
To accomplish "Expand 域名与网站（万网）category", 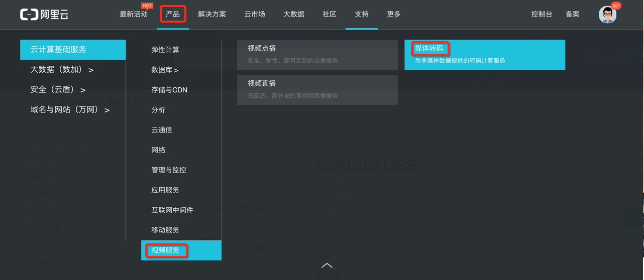I will click(x=70, y=110).
